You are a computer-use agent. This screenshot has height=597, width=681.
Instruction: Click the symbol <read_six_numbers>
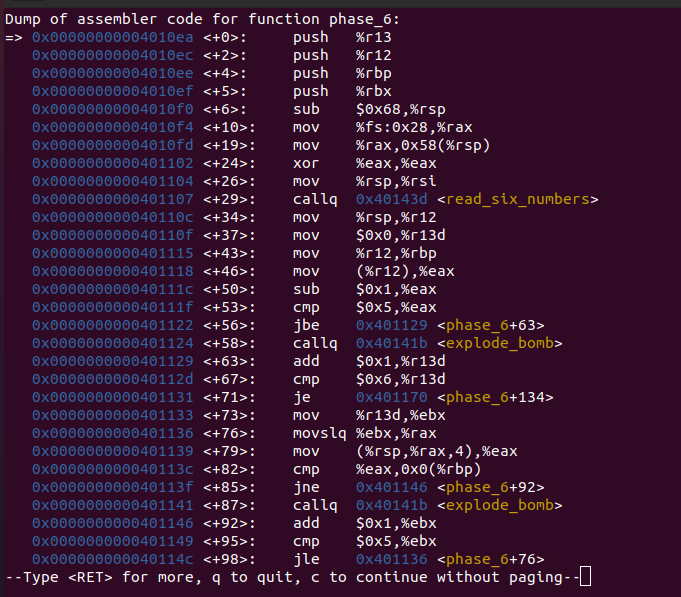point(518,199)
